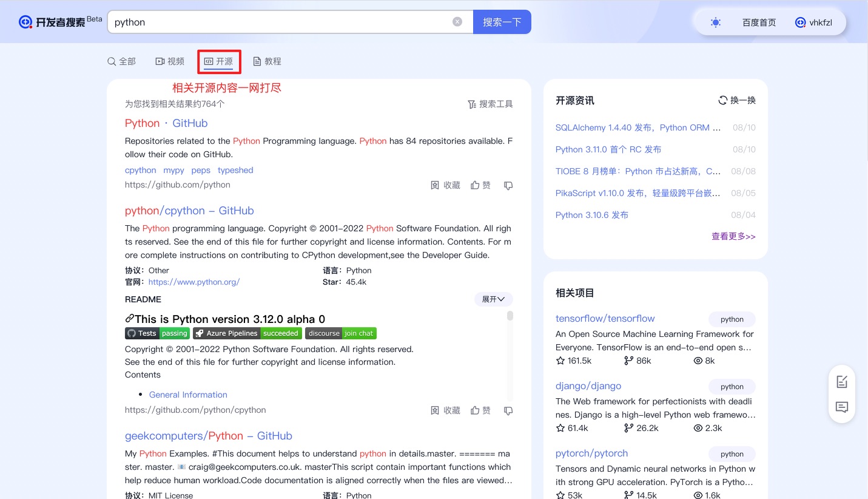Click the star count 161.5k for tensorflow
Image resolution: width=868 pixels, height=499 pixels.
coord(573,361)
